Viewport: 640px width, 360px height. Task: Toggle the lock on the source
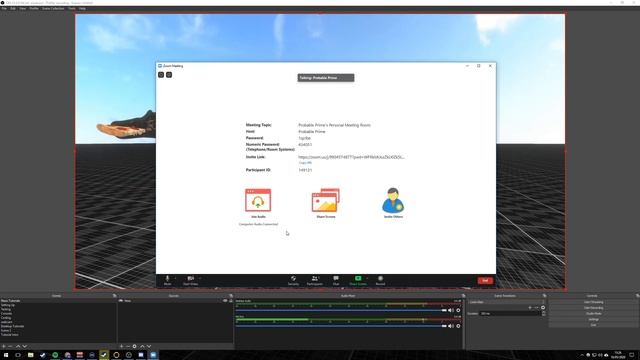(x=231, y=301)
